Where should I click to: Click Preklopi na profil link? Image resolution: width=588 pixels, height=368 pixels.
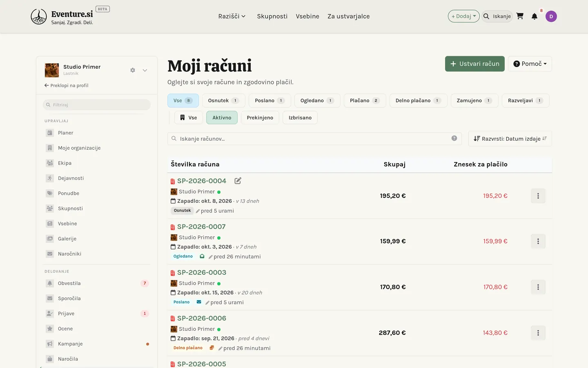[66, 85]
